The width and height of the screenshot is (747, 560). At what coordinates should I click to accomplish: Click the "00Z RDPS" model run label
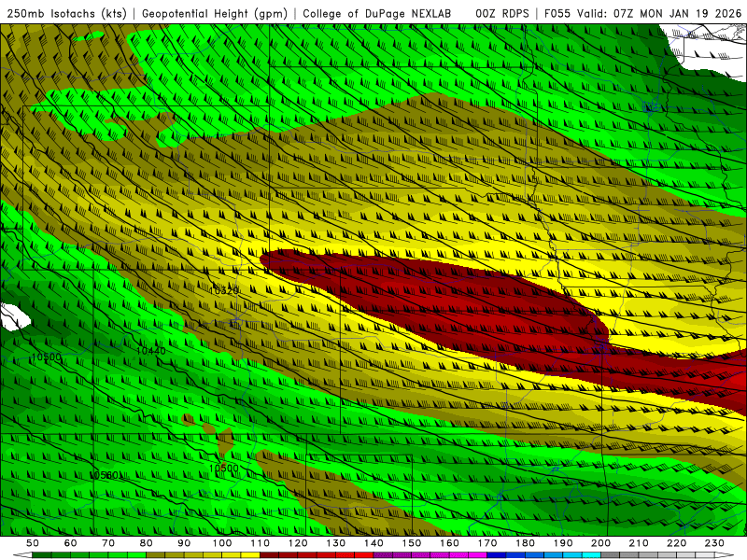click(502, 14)
